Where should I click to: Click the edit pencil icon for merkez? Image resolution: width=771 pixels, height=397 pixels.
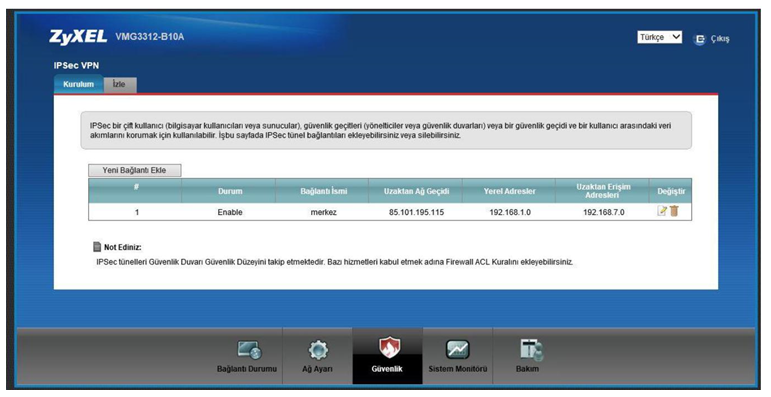click(x=662, y=211)
